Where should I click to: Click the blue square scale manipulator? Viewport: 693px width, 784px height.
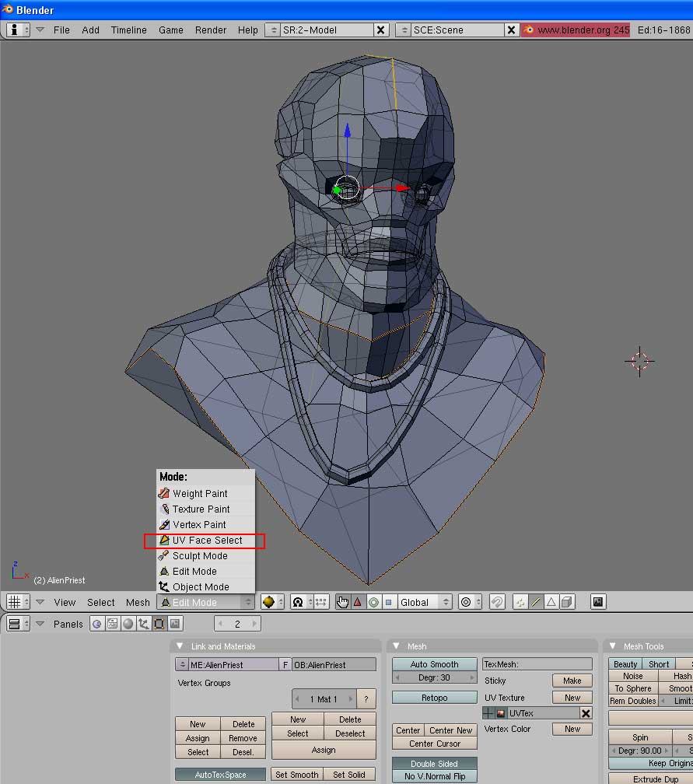tap(388, 602)
